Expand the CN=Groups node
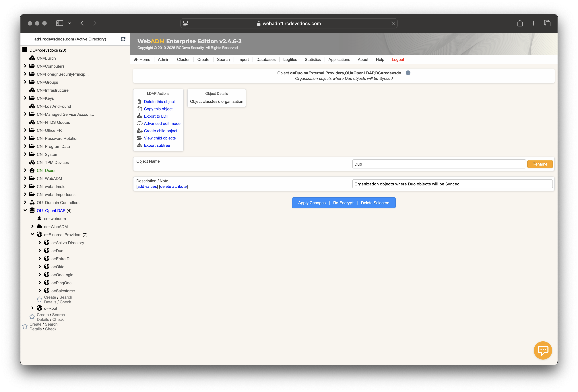Image resolution: width=578 pixels, height=392 pixels. click(25, 82)
